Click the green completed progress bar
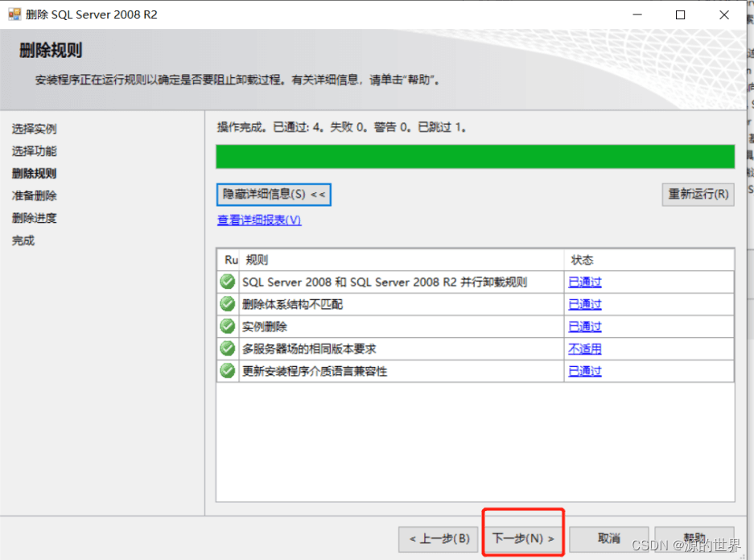Image resolution: width=754 pixels, height=560 pixels. pos(475,157)
